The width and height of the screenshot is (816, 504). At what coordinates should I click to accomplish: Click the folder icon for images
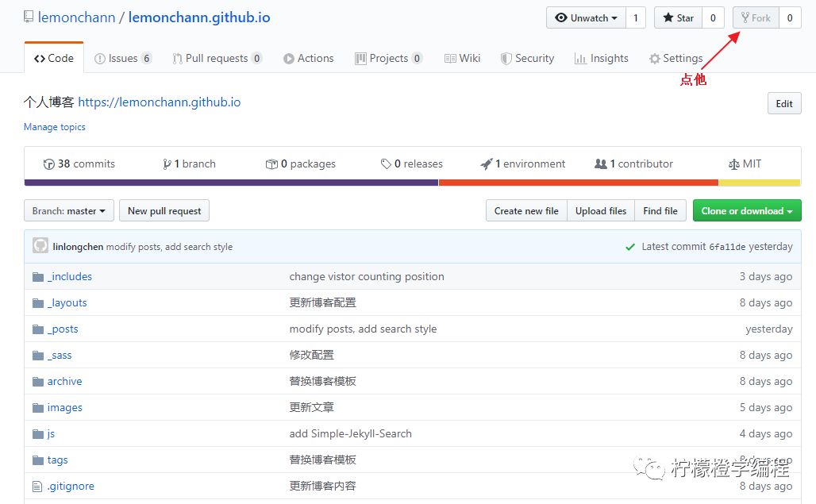pos(38,407)
